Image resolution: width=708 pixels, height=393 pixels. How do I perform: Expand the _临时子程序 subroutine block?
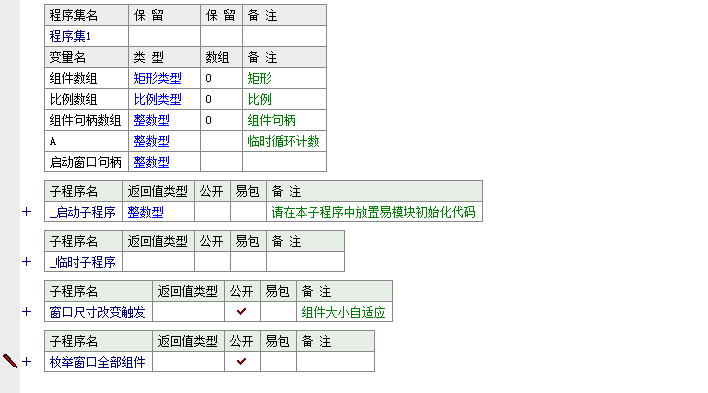(27, 262)
